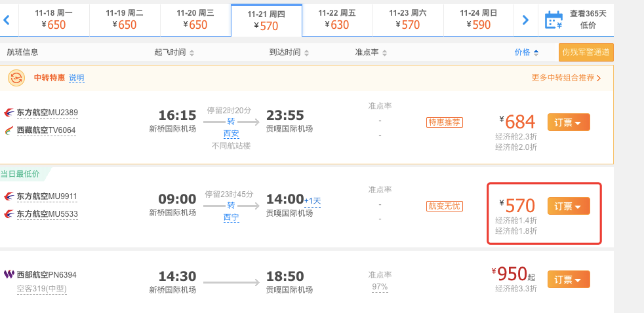Screen dimensions: 644x313
Task: Sort flights by departure time
Action: pyautogui.click(x=174, y=52)
